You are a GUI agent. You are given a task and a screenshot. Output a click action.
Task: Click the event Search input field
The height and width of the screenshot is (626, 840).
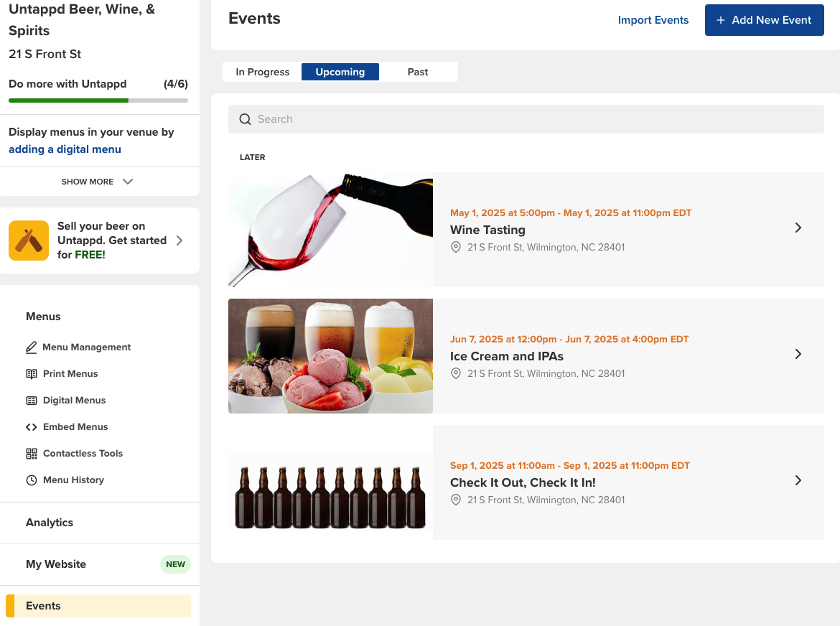[526, 119]
